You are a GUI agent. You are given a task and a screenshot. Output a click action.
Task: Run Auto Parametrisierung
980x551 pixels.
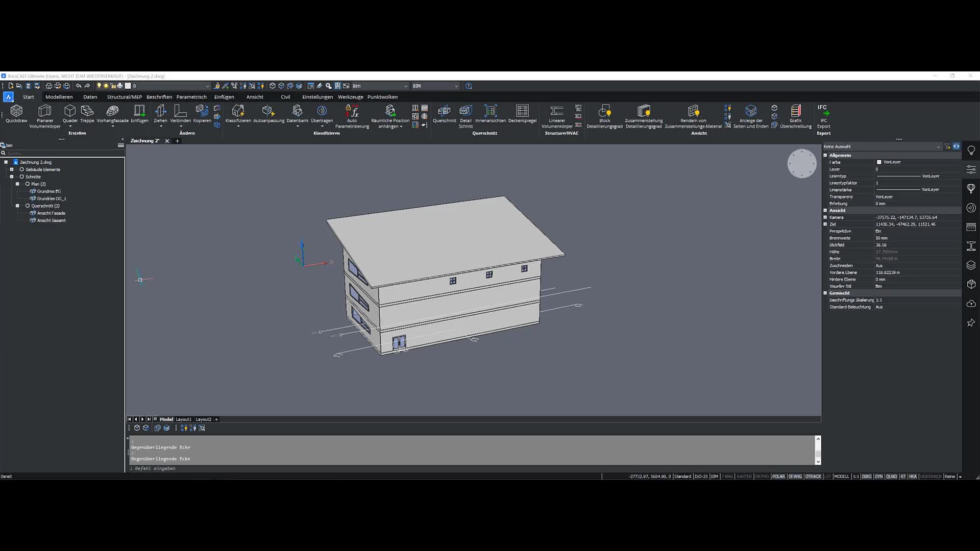(x=352, y=116)
